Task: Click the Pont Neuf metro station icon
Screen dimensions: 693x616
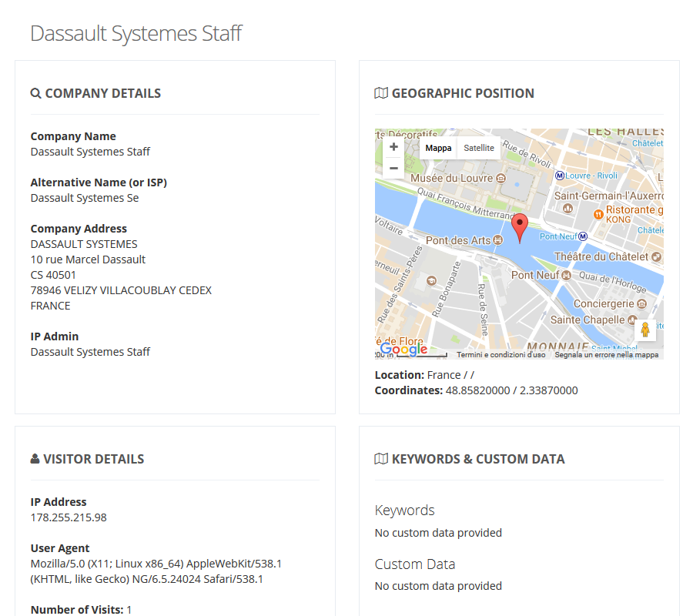Action: click(x=583, y=236)
